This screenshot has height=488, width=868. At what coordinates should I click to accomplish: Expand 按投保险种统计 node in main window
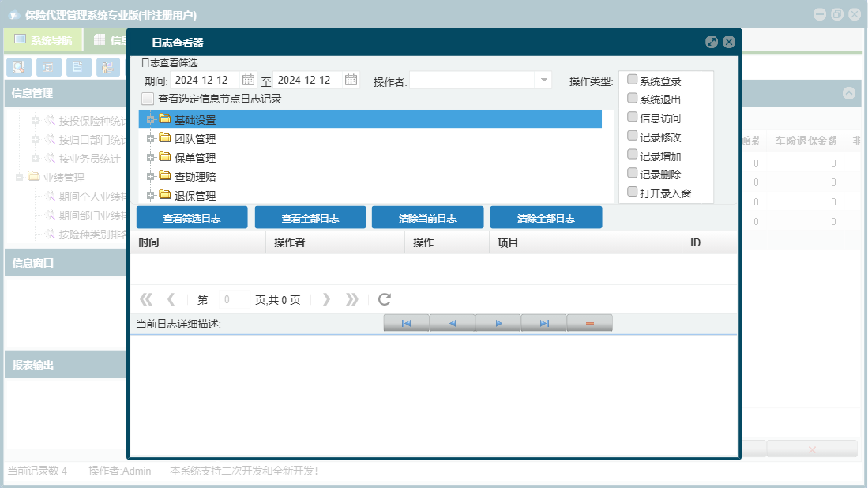[x=35, y=120]
